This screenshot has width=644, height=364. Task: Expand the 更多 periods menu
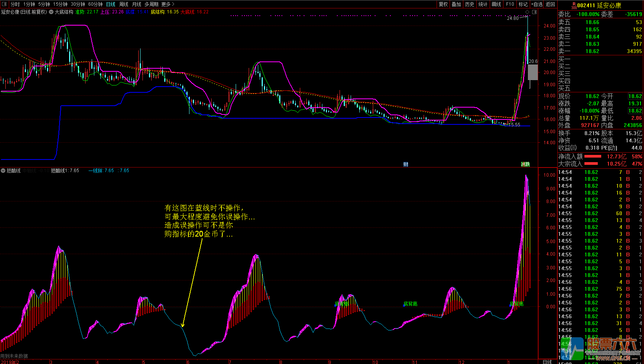[x=167, y=4]
